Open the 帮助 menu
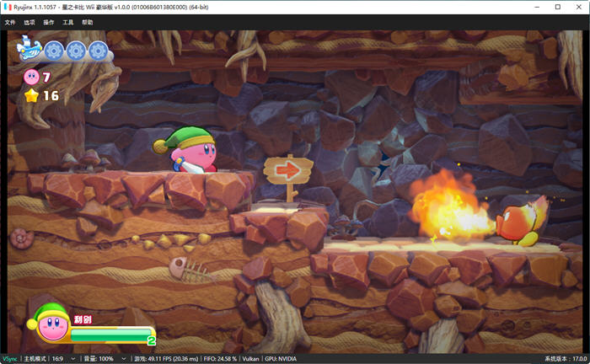590x364 pixels. point(88,23)
